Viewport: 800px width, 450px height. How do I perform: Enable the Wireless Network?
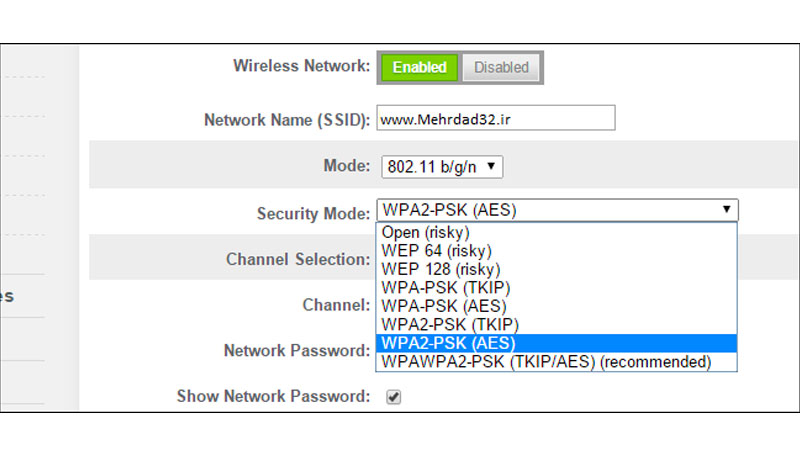coord(419,67)
